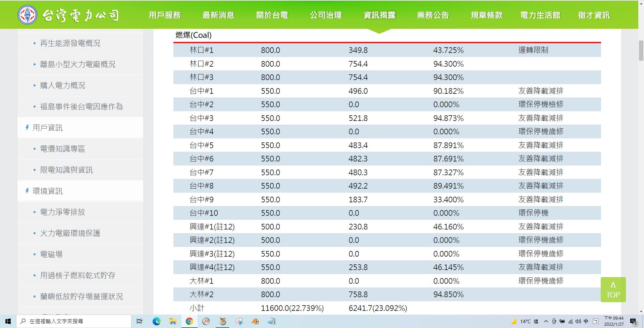Open the 規章條款 menu
The image size is (644, 328).
487,15
